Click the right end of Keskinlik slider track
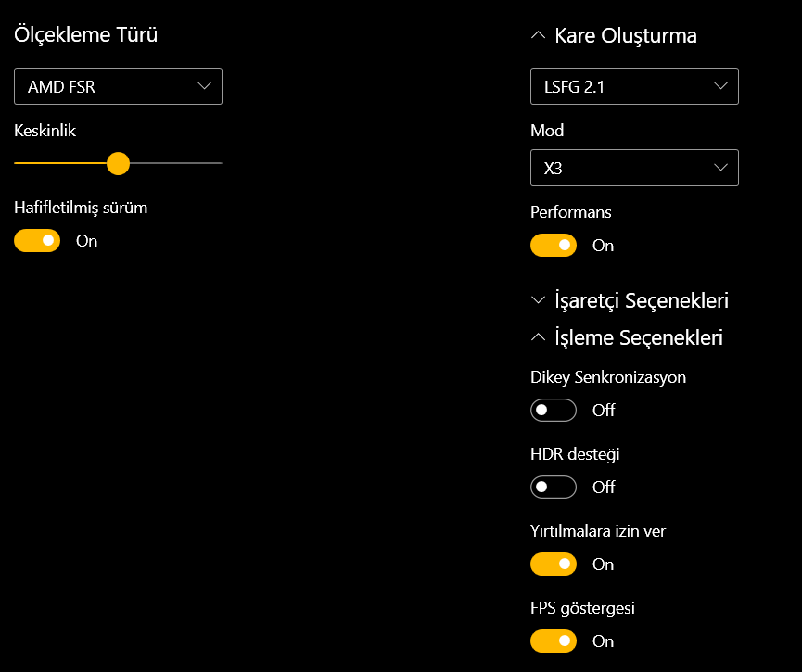802x672 pixels. (219, 163)
